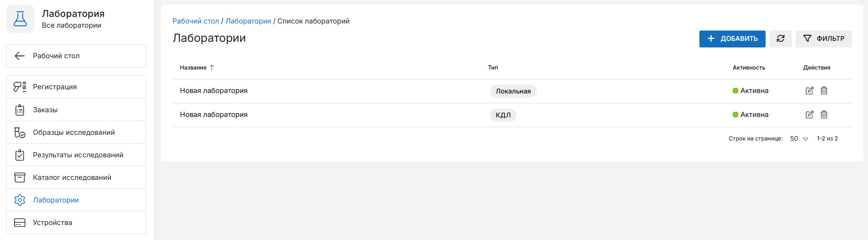Delete the КДЛ laboratory with trash icon
Viewport: 868px width, 240px height.
click(824, 115)
